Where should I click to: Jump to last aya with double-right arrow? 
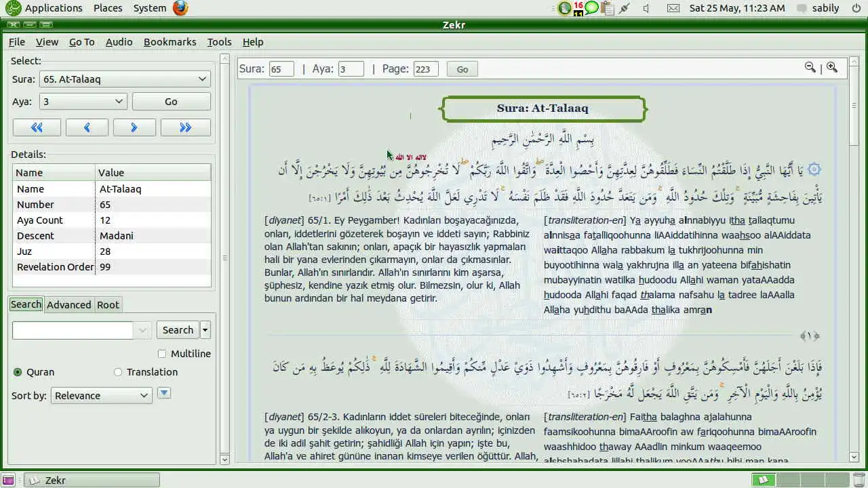pyautogui.click(x=185, y=127)
